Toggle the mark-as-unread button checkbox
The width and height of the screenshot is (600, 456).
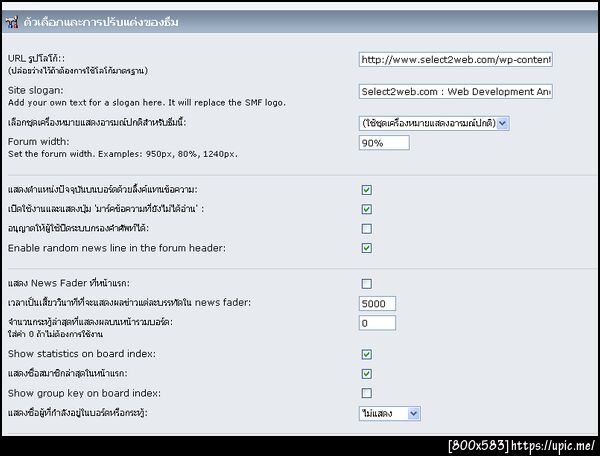367,209
